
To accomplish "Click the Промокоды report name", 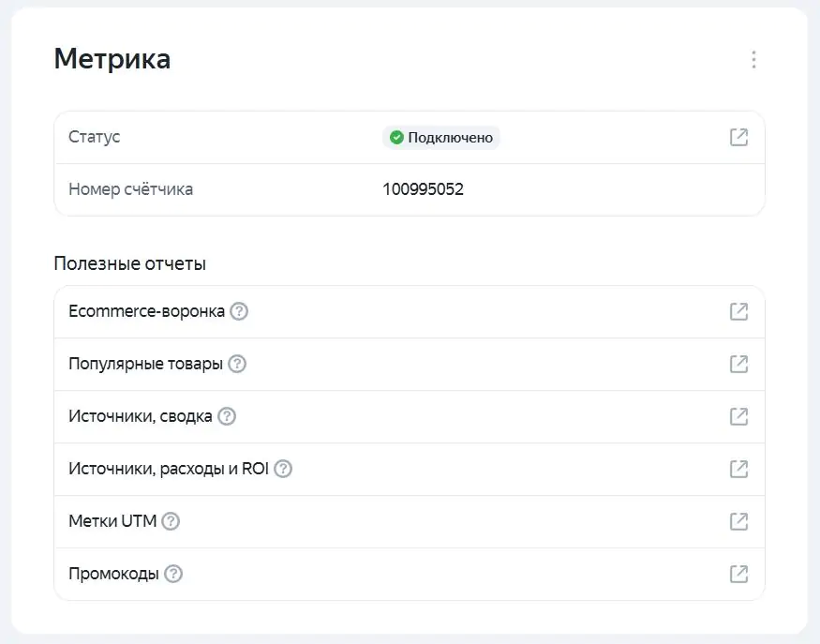I will pyautogui.click(x=113, y=574).
